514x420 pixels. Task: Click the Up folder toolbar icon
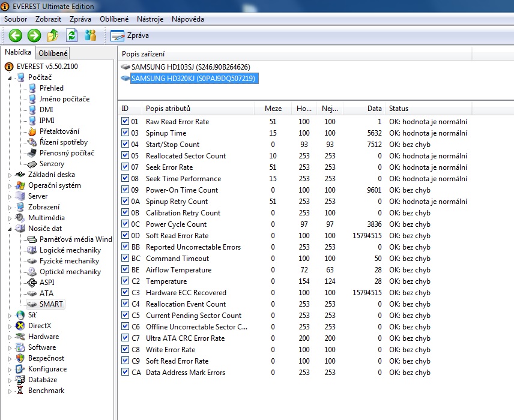point(53,35)
